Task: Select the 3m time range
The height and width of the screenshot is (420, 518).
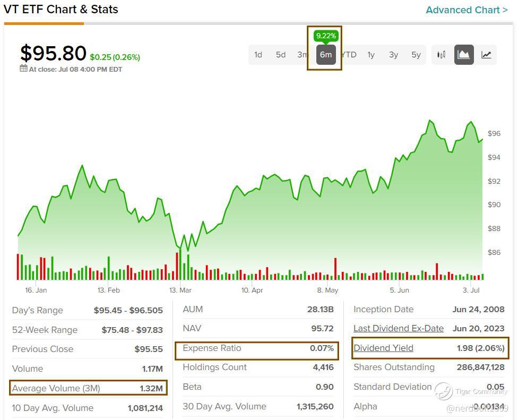Action: (x=302, y=55)
